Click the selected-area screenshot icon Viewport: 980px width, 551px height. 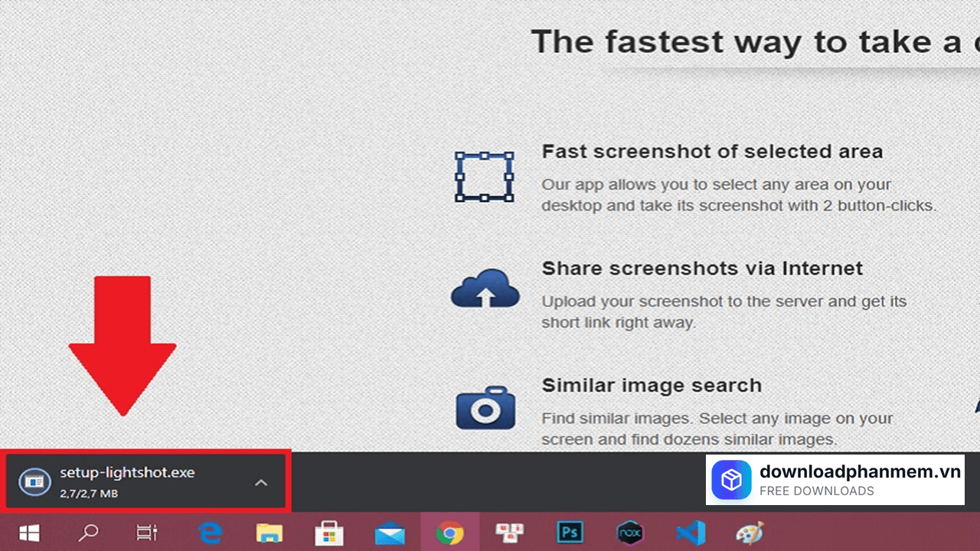[485, 178]
